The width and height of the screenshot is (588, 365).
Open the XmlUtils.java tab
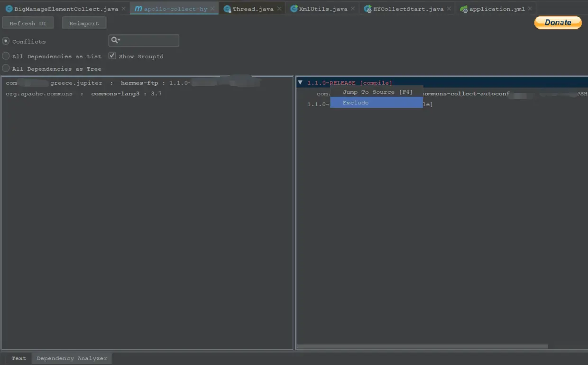(323, 9)
